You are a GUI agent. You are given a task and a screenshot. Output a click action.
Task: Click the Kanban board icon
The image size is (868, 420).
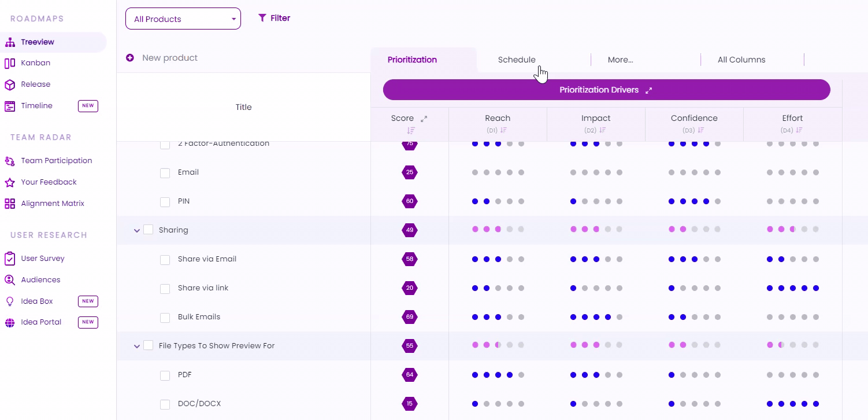click(x=10, y=63)
